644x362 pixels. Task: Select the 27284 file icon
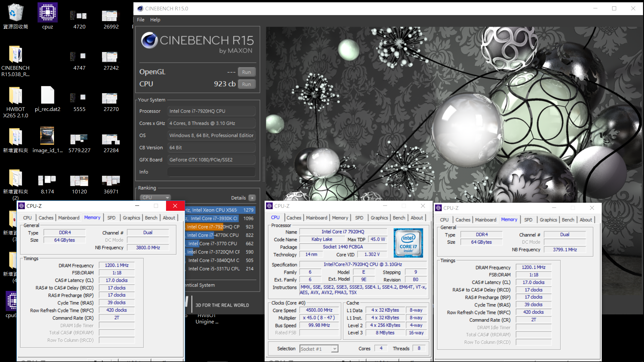tap(111, 143)
